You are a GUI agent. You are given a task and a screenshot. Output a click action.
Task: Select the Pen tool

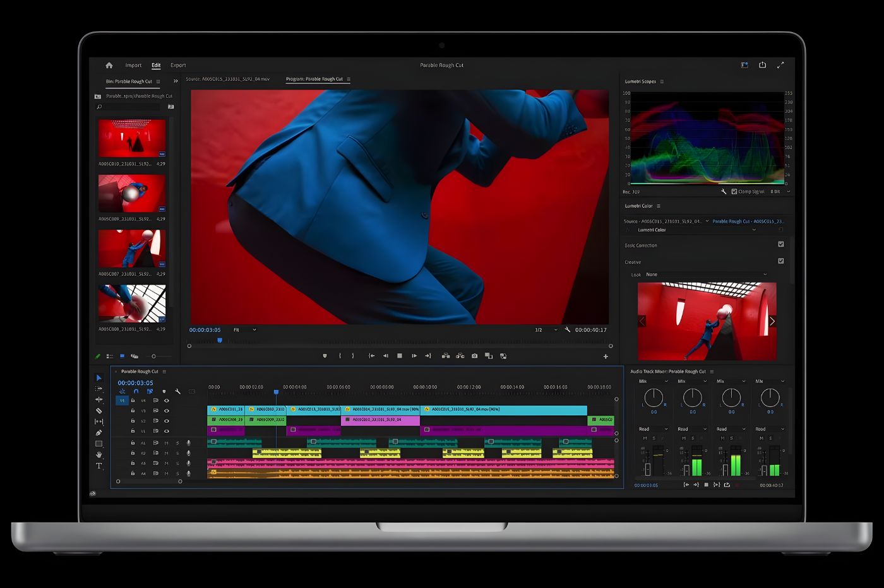(x=99, y=433)
